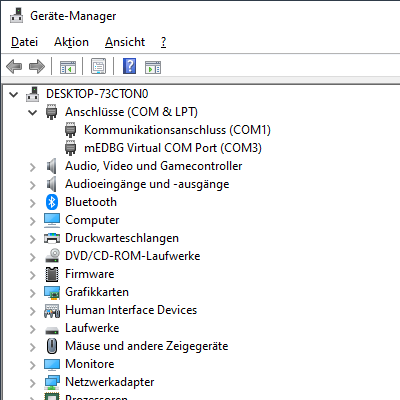Click the Druckwarteschlangen printer icon
The width and height of the screenshot is (400, 400).
point(52,238)
